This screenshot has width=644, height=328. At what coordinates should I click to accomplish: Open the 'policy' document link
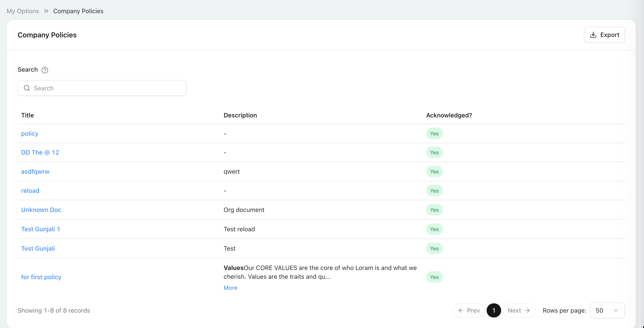click(30, 133)
